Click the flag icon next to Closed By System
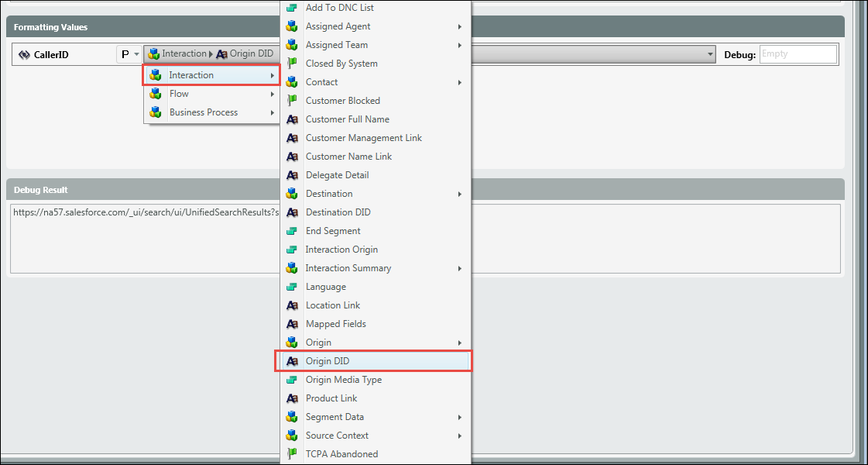Image resolution: width=868 pixels, height=465 pixels. 292,64
